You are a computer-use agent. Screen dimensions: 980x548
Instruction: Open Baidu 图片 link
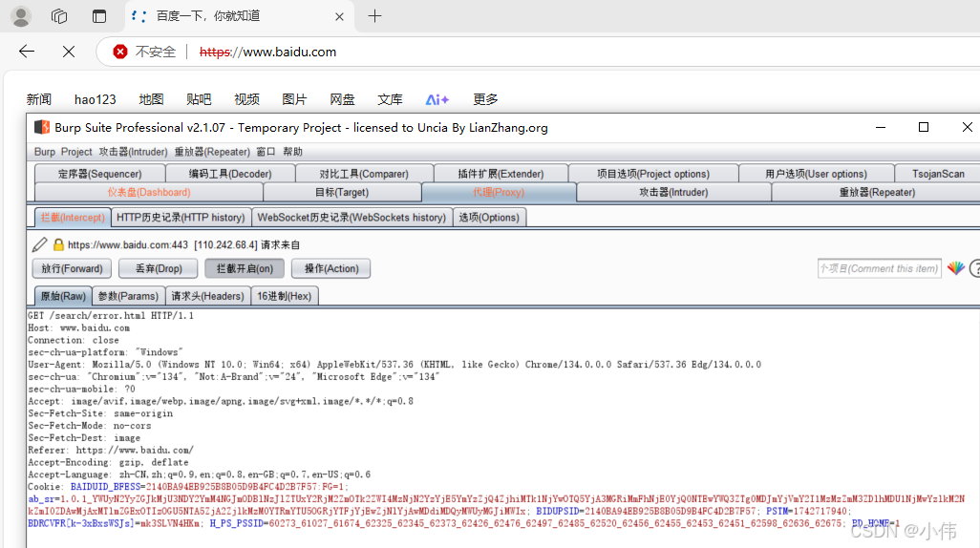(x=294, y=99)
